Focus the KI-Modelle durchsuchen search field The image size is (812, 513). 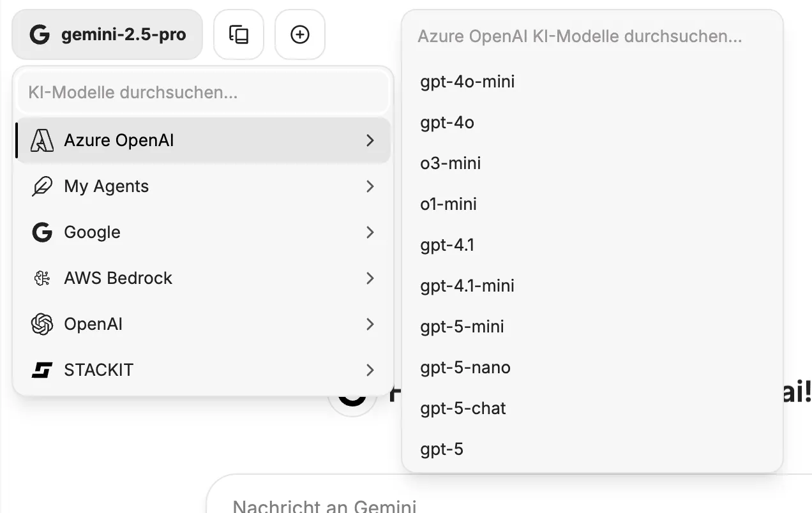point(203,93)
